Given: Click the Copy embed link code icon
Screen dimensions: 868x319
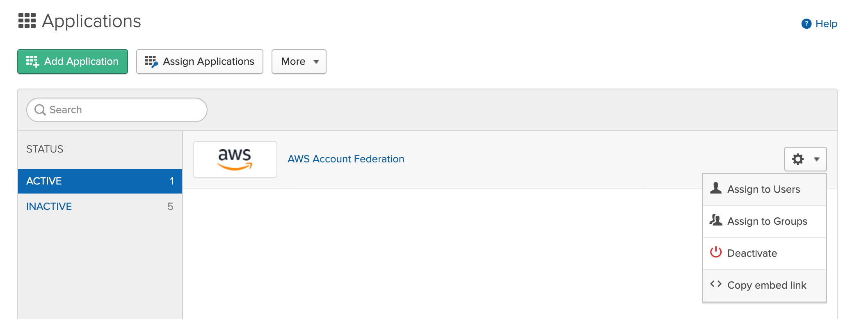Looking at the screenshot, I should pyautogui.click(x=716, y=284).
